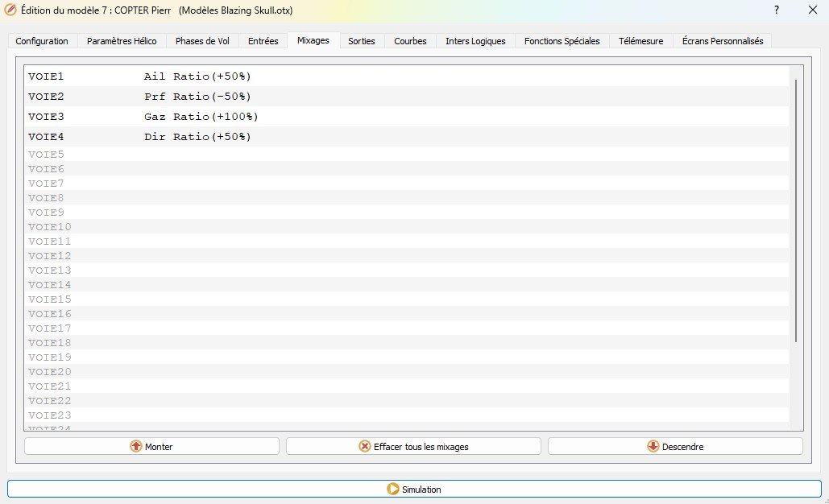Click the Monter up-arrow icon
Screen dimensions: 829x504
click(135, 446)
